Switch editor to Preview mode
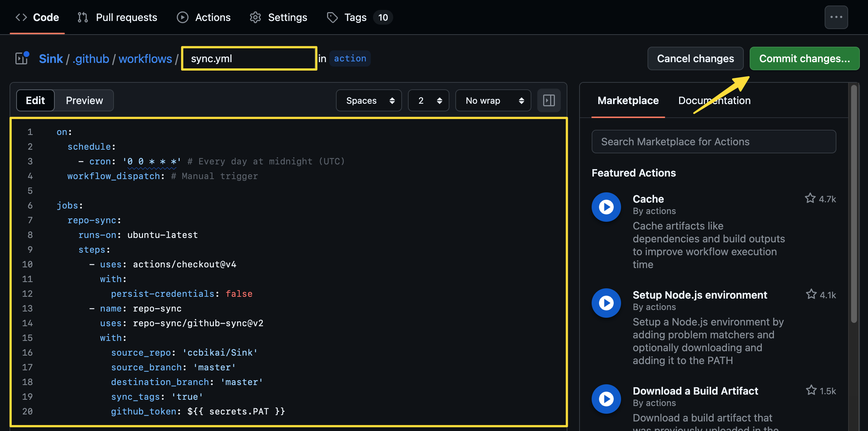The width and height of the screenshot is (868, 431). pyautogui.click(x=84, y=100)
